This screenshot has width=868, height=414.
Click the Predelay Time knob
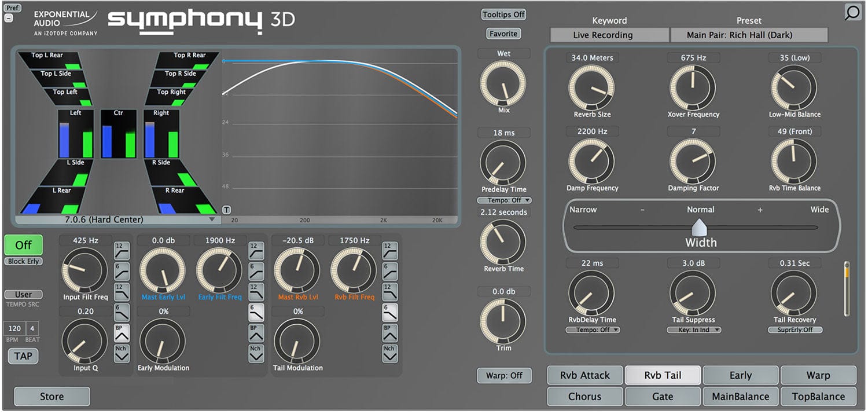click(503, 163)
